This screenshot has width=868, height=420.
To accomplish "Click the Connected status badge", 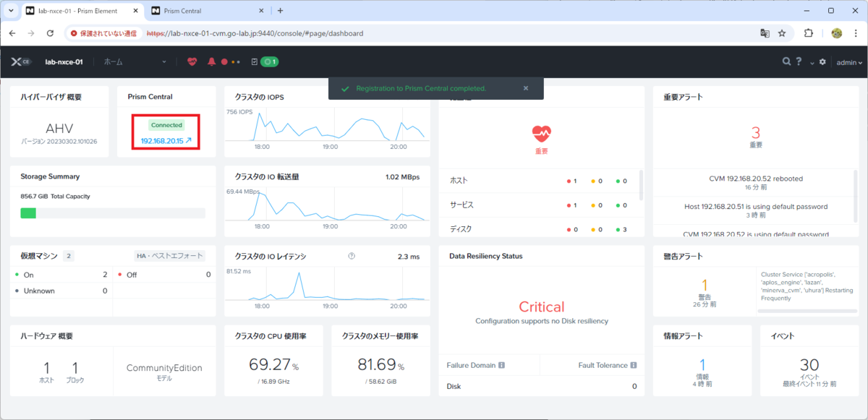I will (166, 125).
